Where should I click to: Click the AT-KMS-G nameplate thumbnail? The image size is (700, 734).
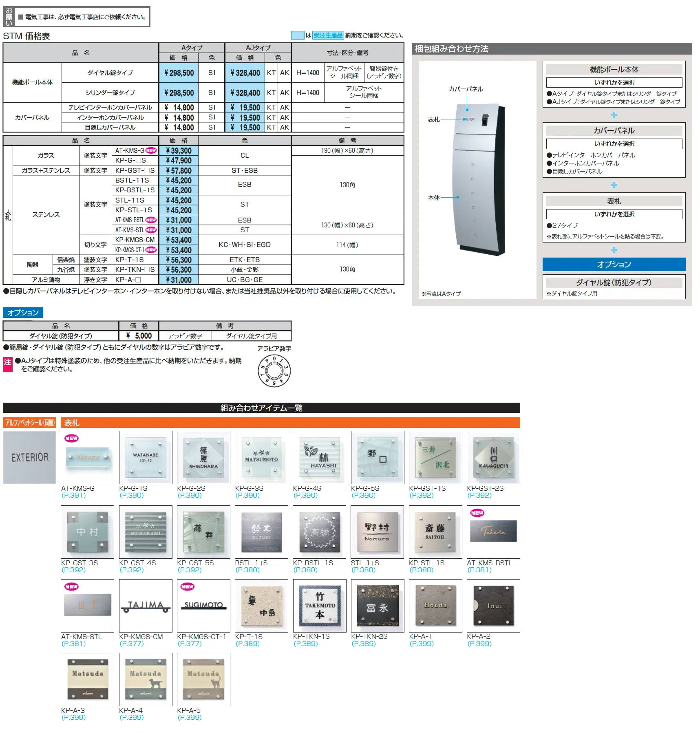(87, 457)
